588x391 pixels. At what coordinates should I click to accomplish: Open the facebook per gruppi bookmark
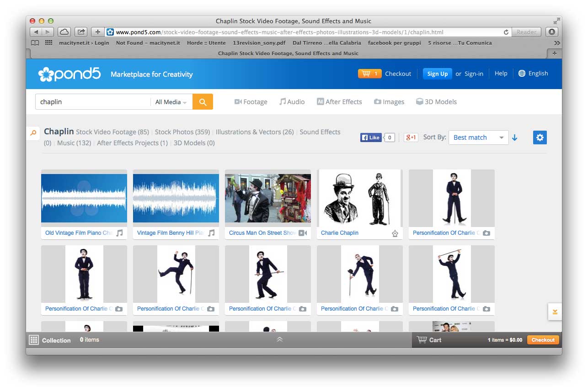click(x=395, y=43)
